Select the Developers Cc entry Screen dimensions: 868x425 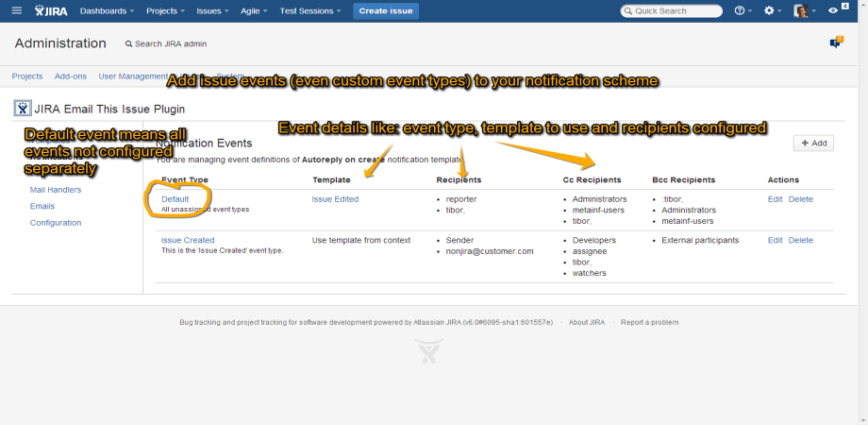pyautogui.click(x=594, y=240)
